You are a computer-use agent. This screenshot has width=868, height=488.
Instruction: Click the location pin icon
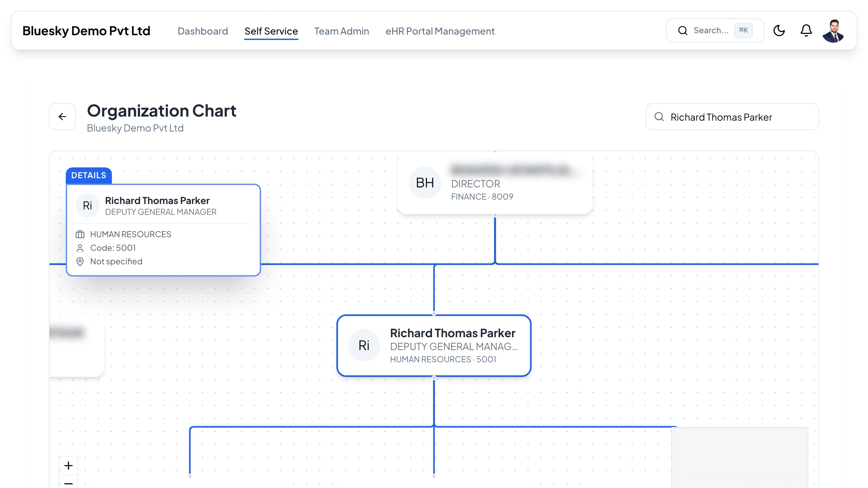coord(80,262)
